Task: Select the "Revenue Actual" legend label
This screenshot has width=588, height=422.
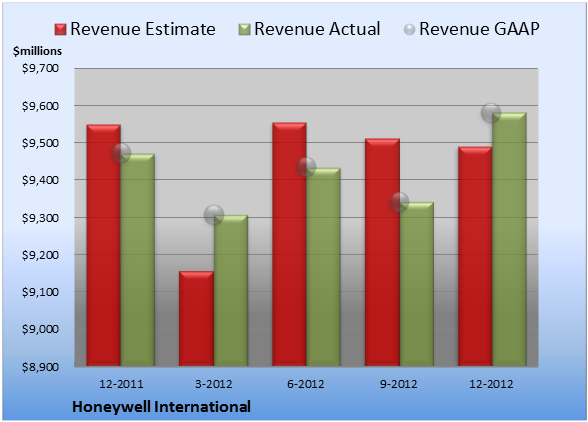Action: tap(317, 29)
